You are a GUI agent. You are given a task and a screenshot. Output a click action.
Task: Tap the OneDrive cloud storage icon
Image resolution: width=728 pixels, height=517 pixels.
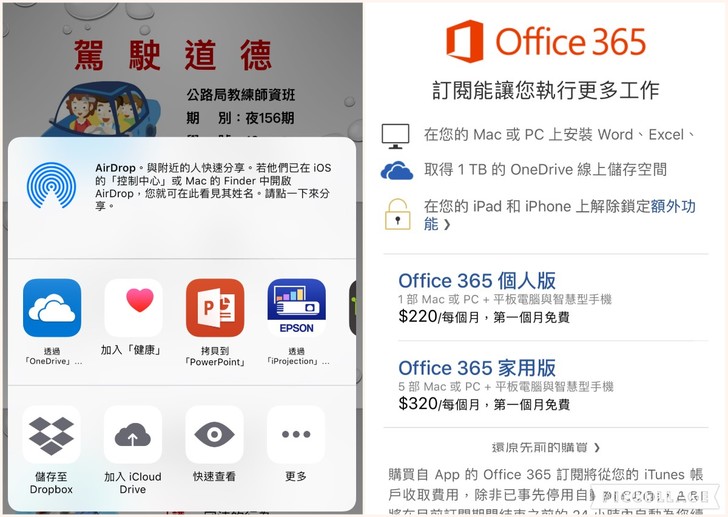tap(396, 170)
